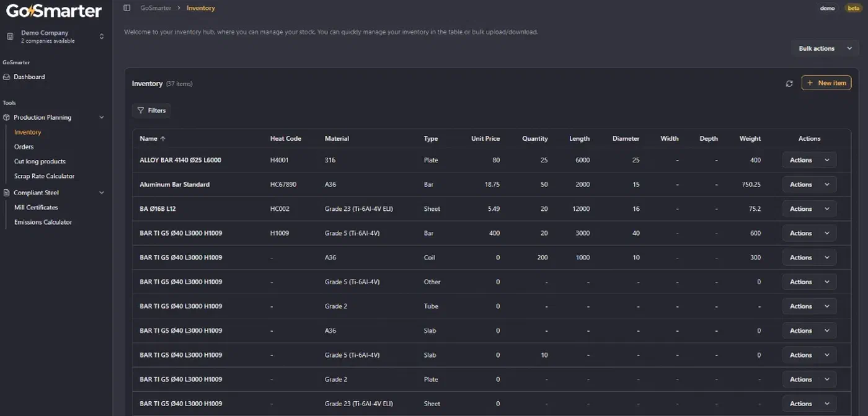Image resolution: width=868 pixels, height=416 pixels.
Task: Open the Scrap Rate Calculator
Action: (x=44, y=176)
